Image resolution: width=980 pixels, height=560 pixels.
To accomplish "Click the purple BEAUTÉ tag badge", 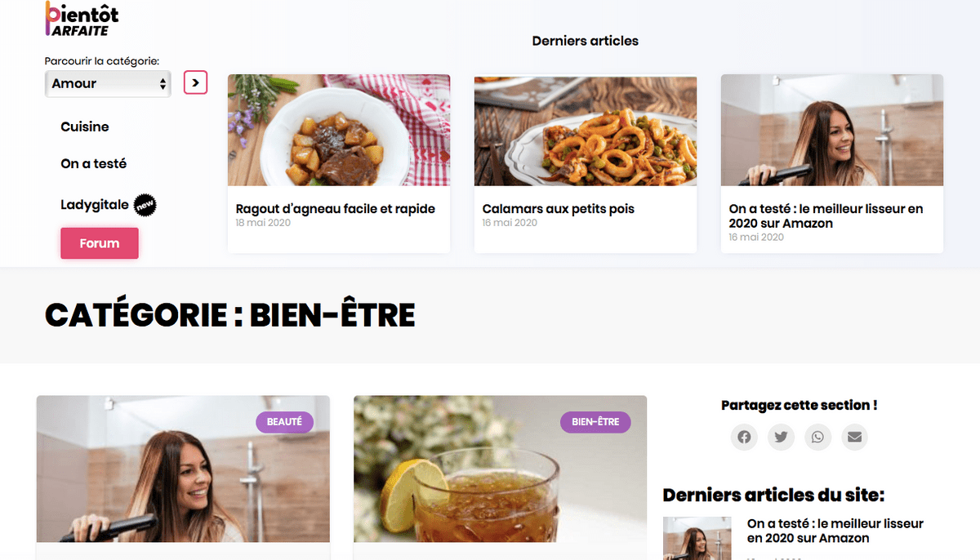I will [285, 422].
